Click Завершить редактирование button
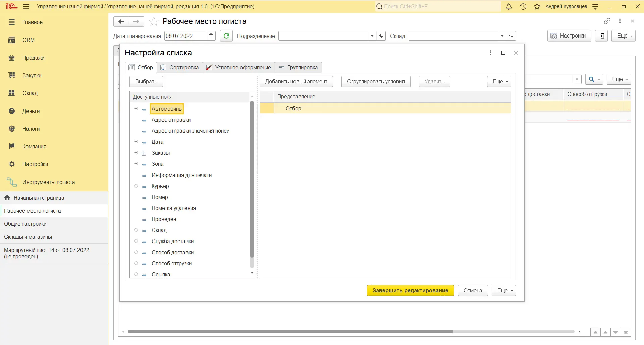This screenshot has height=345, width=644. click(410, 291)
